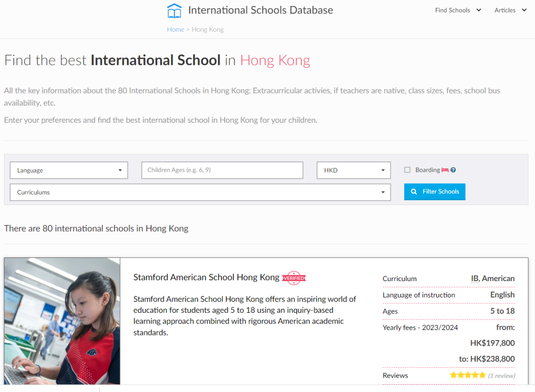
Task: Open the Language dropdown
Action: point(69,170)
